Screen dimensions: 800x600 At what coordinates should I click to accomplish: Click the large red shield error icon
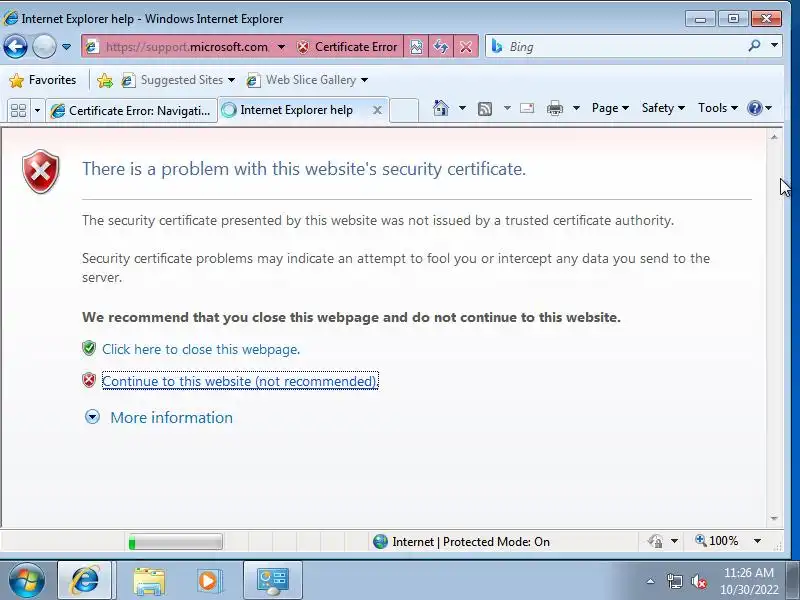[x=41, y=171]
